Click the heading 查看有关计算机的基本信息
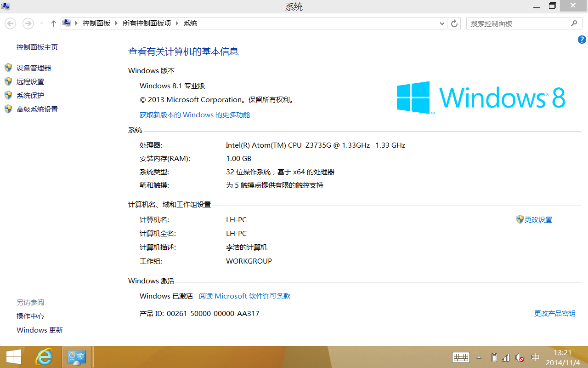 coord(183,52)
